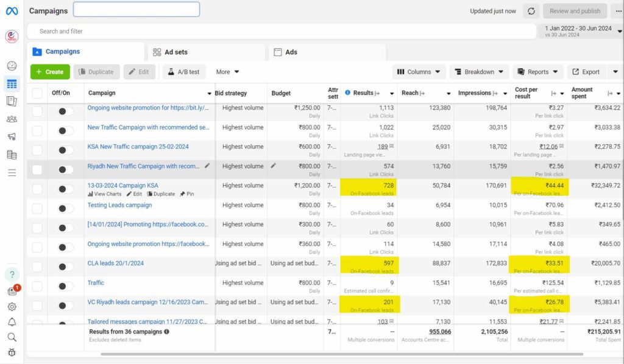Image resolution: width=624 pixels, height=364 pixels.
Task: Refresh the campaign data with reload icon
Action: 531,11
